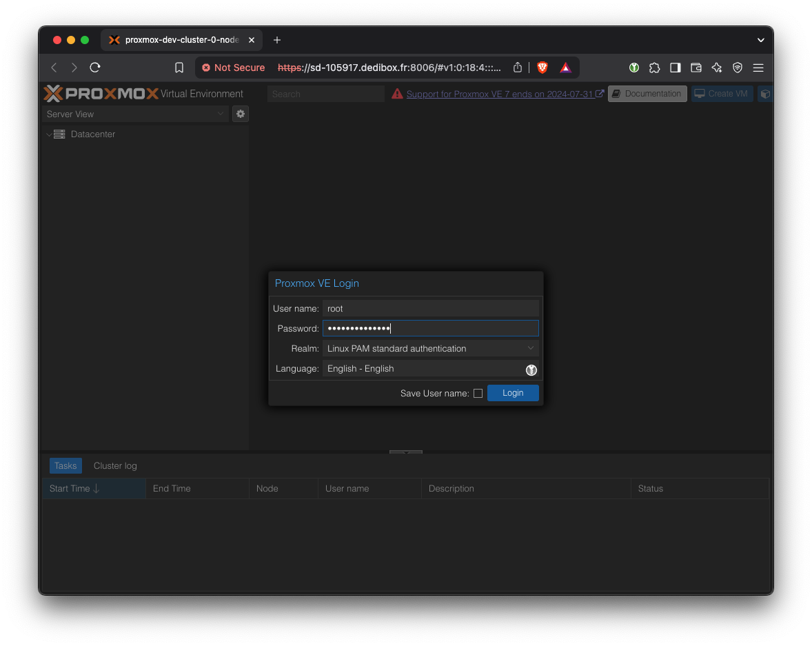Toggle the browser sidebar panel icon
Image resolution: width=812 pixels, height=646 pixels.
click(676, 68)
